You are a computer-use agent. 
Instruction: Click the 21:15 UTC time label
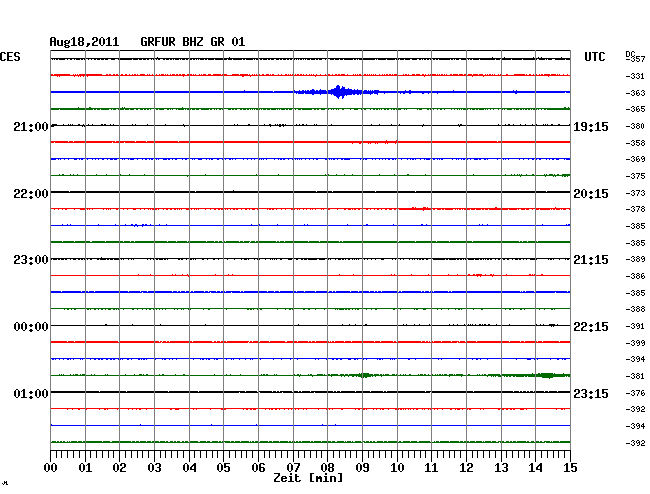(x=591, y=260)
